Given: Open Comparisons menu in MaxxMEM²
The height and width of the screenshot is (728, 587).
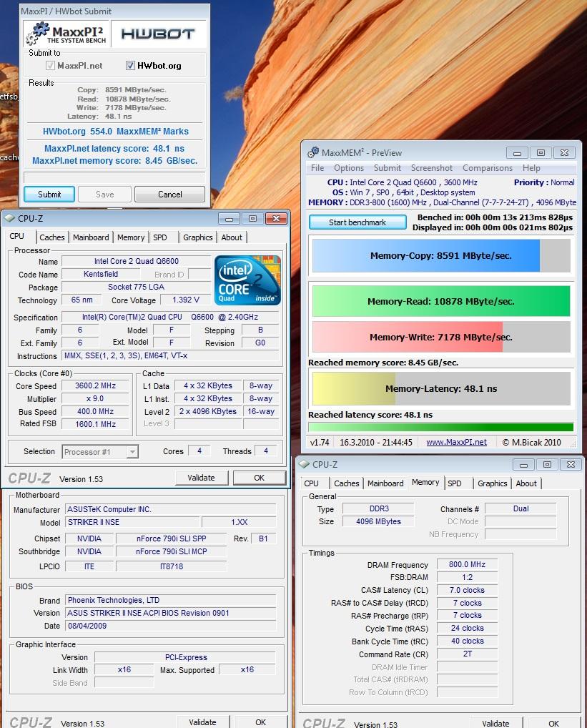Looking at the screenshot, I should coord(488,168).
